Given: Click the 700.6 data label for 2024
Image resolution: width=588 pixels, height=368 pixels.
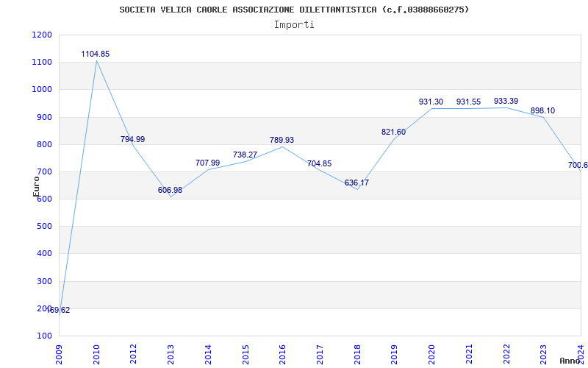Looking at the screenshot, I should 578,165.
